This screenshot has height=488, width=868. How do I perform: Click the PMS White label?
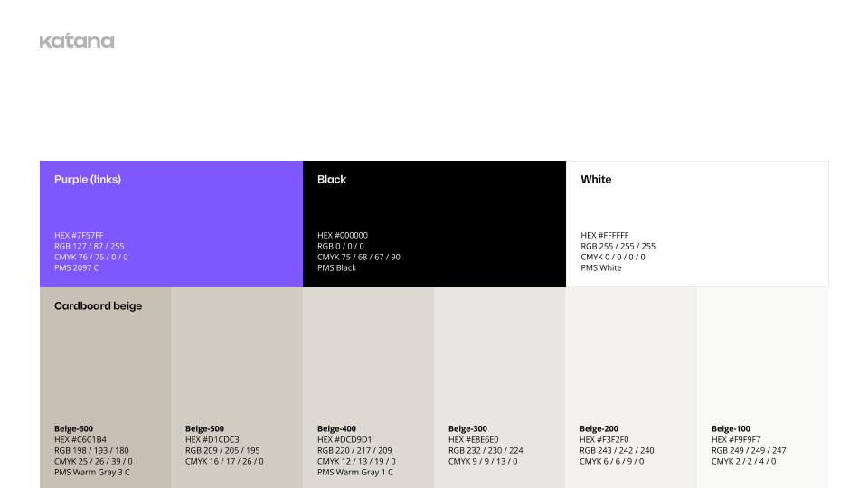click(601, 268)
